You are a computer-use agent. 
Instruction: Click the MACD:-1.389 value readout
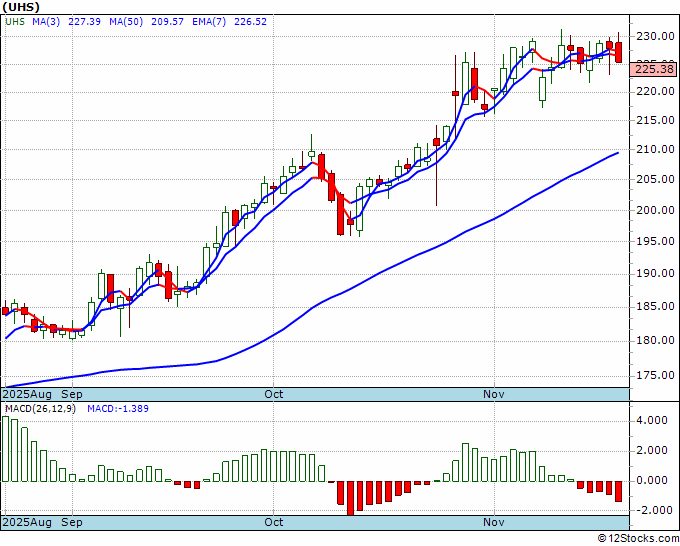coord(118,409)
